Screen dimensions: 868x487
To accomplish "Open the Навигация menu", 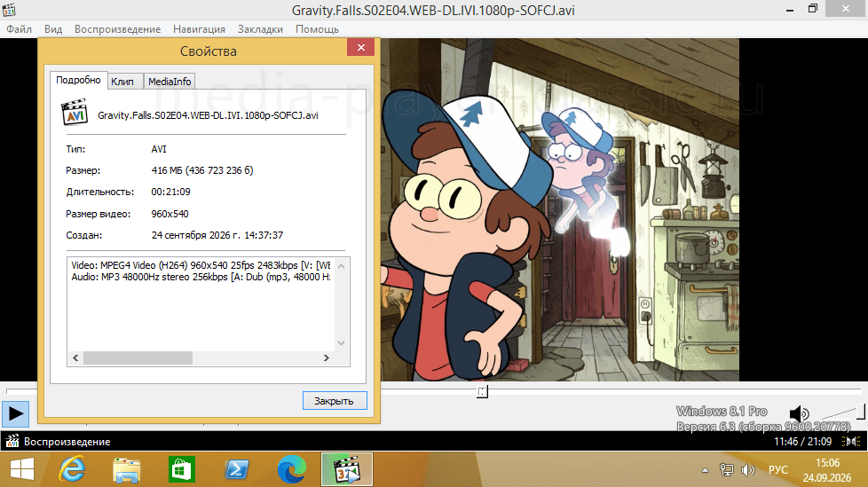I will pos(199,28).
